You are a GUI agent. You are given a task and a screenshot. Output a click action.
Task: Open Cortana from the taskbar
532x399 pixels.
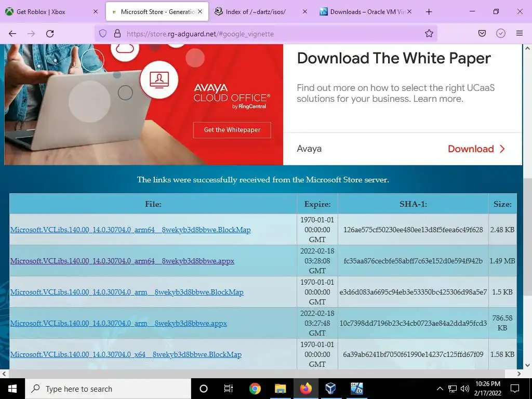(x=203, y=389)
